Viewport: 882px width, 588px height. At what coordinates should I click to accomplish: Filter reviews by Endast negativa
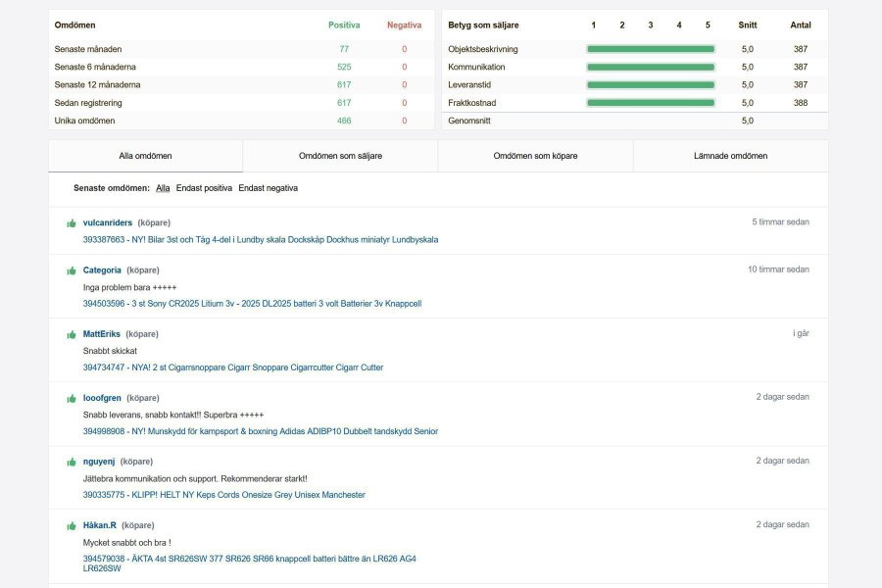coord(268,188)
